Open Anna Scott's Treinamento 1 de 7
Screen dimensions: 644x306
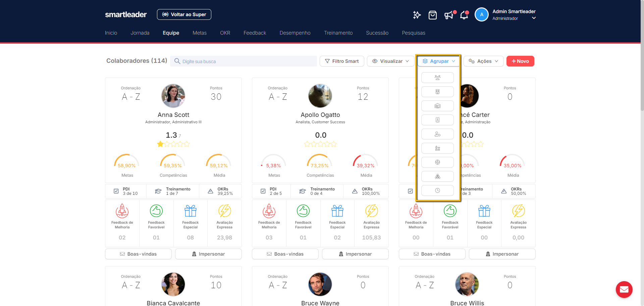pos(173,191)
